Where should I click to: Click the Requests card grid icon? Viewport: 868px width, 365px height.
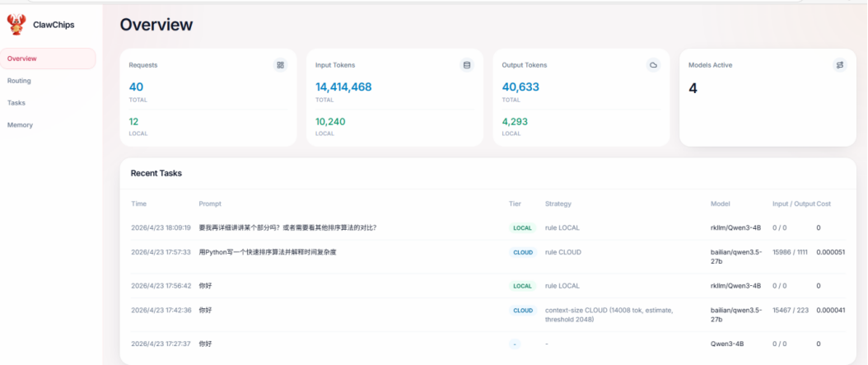click(x=280, y=65)
